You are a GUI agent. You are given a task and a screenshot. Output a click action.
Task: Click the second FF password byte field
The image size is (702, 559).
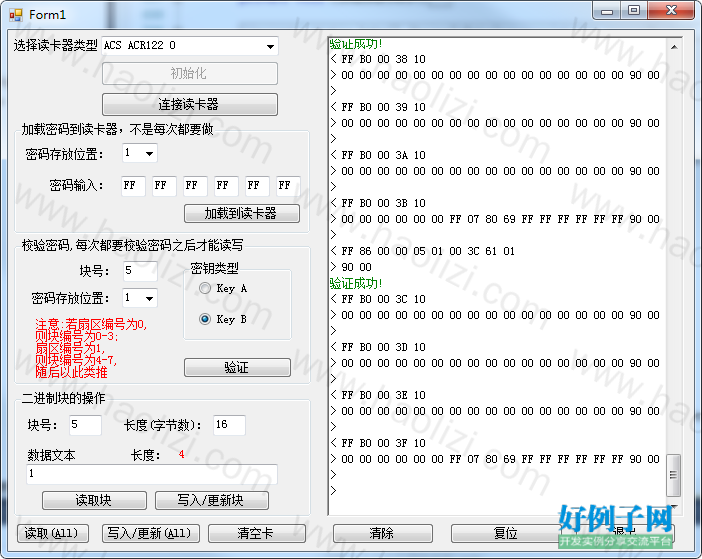(x=164, y=186)
